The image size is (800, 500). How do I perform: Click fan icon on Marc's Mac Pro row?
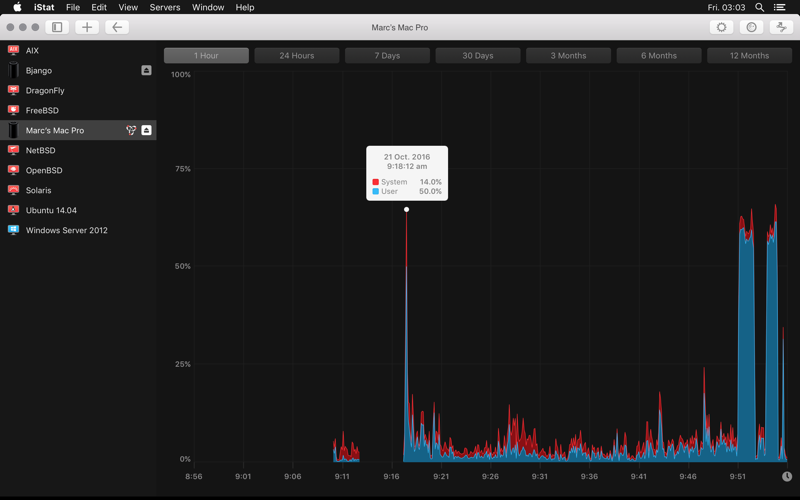click(x=131, y=131)
